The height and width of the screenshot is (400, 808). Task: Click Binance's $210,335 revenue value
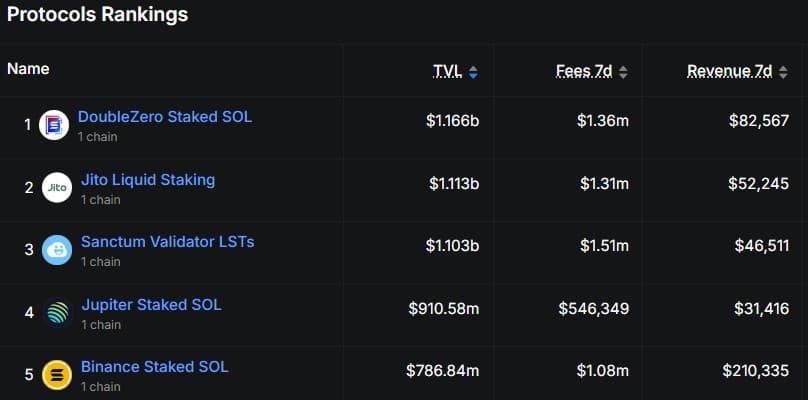click(756, 371)
